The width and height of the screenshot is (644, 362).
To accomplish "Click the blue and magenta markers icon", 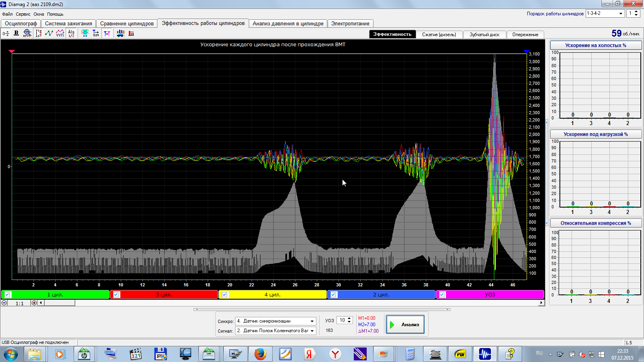I will 107,33.
